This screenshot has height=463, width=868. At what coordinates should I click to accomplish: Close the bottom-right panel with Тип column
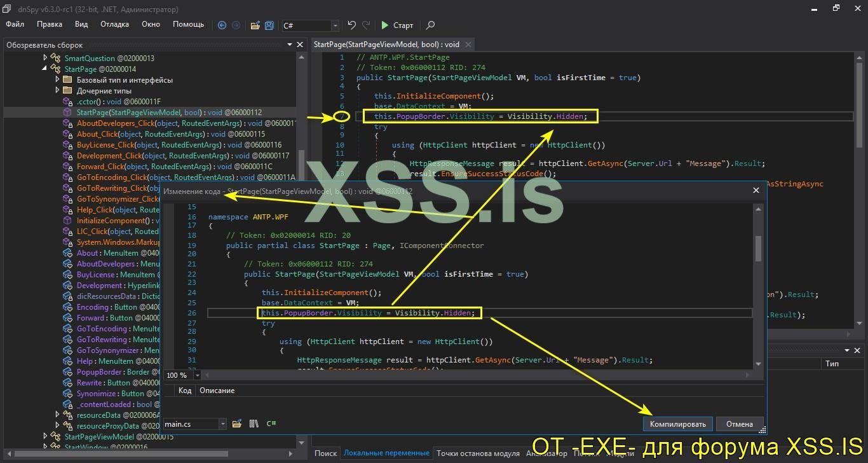point(857,350)
